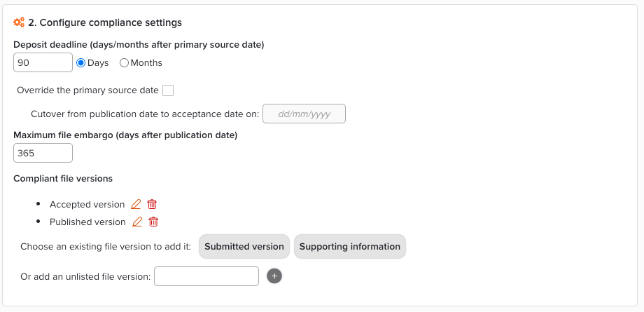Tick the Override primary source date checkbox
The width and height of the screenshot is (644, 312).
[x=168, y=90]
